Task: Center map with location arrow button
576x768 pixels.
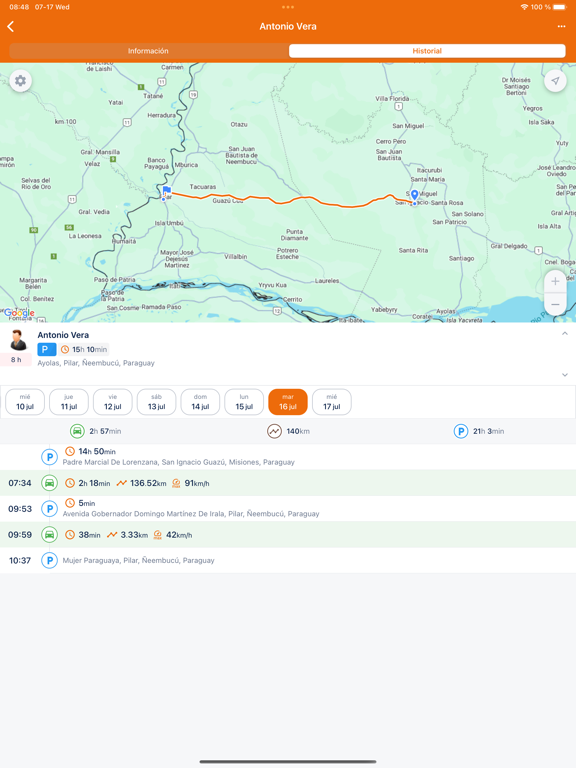Action: (x=555, y=81)
